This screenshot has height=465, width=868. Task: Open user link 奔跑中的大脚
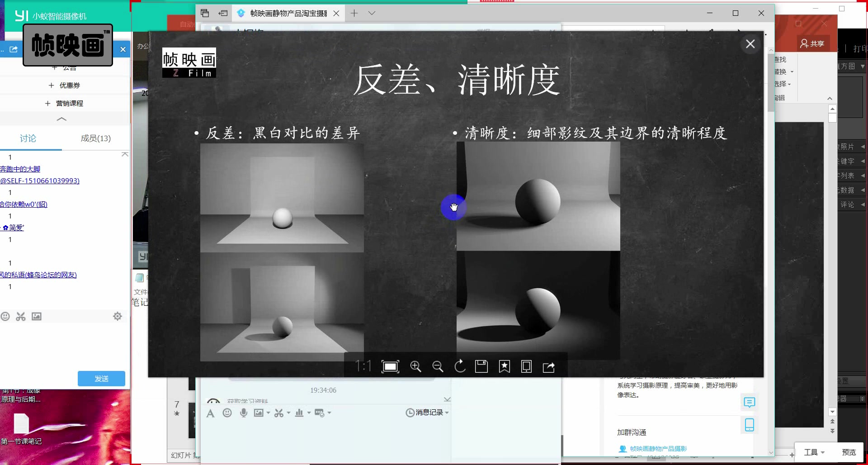(x=20, y=169)
